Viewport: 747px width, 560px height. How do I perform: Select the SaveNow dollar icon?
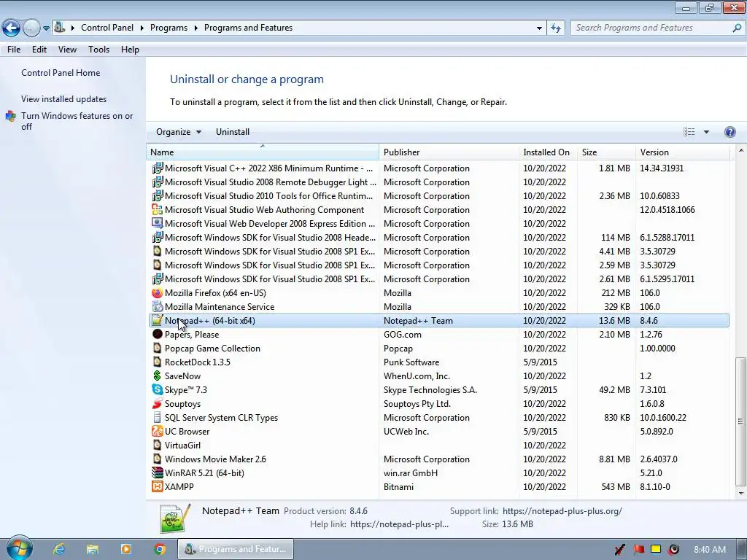click(157, 376)
